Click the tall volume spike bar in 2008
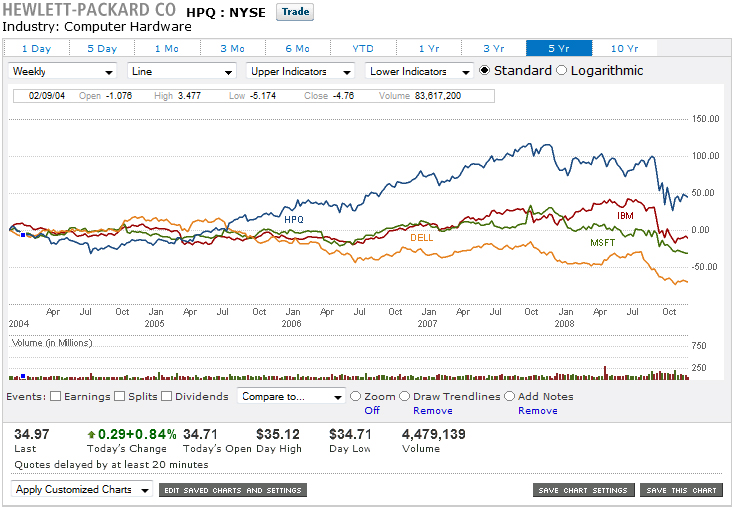This screenshot has height=510, width=734. click(x=605, y=372)
